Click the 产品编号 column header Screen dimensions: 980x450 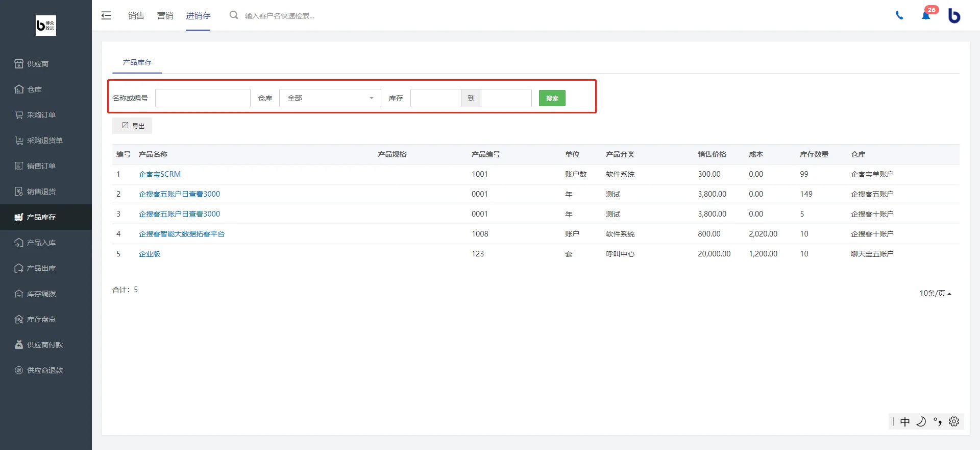coord(486,154)
